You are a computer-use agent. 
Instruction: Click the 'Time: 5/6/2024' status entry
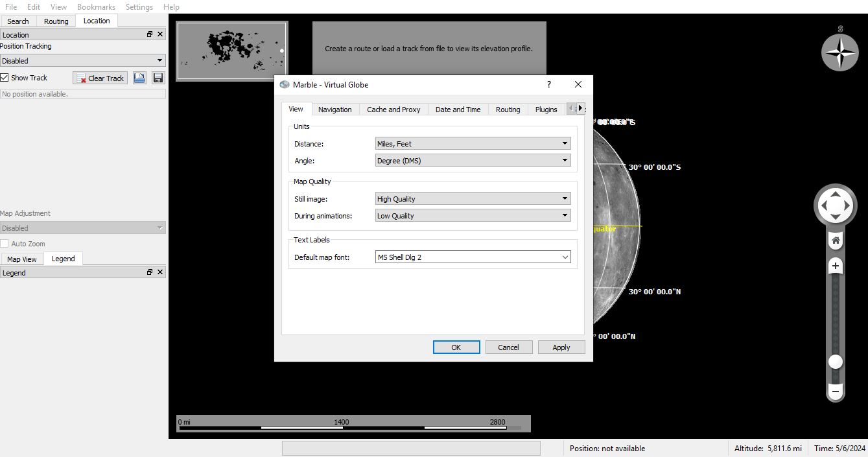click(x=840, y=448)
